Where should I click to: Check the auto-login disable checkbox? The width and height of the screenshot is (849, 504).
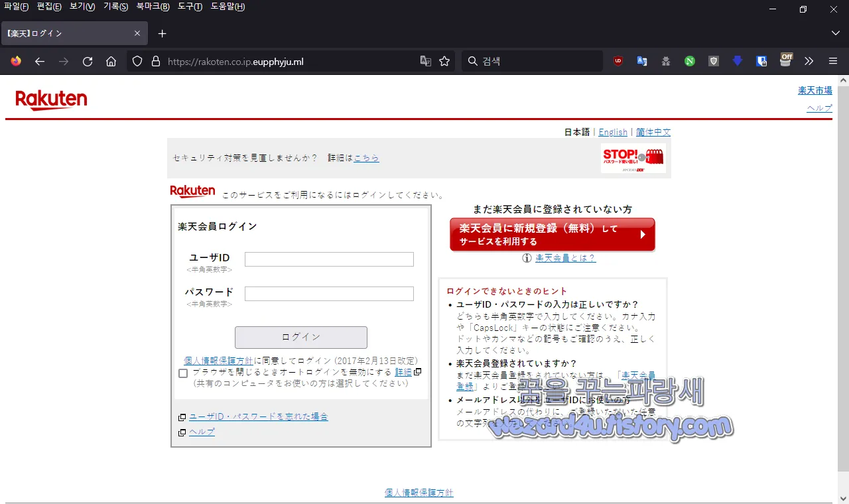coord(183,373)
